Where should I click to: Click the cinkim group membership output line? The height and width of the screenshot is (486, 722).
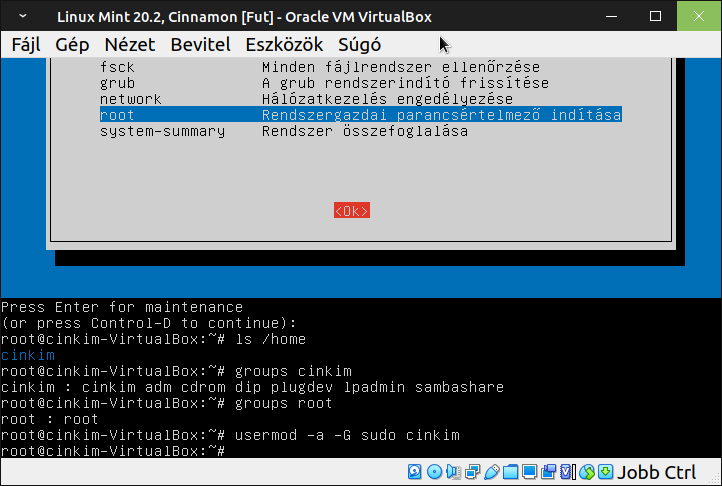pos(252,387)
